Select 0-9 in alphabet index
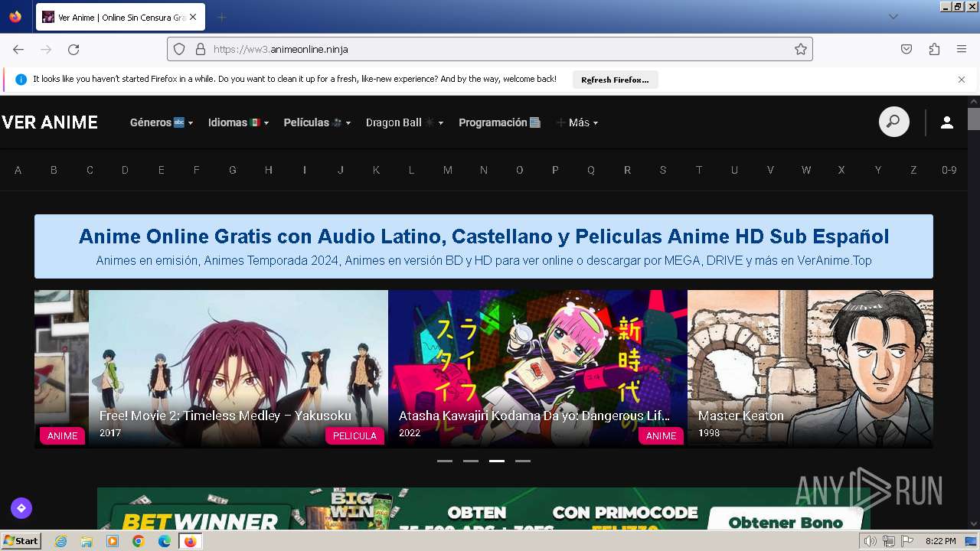980x551 pixels. [x=949, y=170]
